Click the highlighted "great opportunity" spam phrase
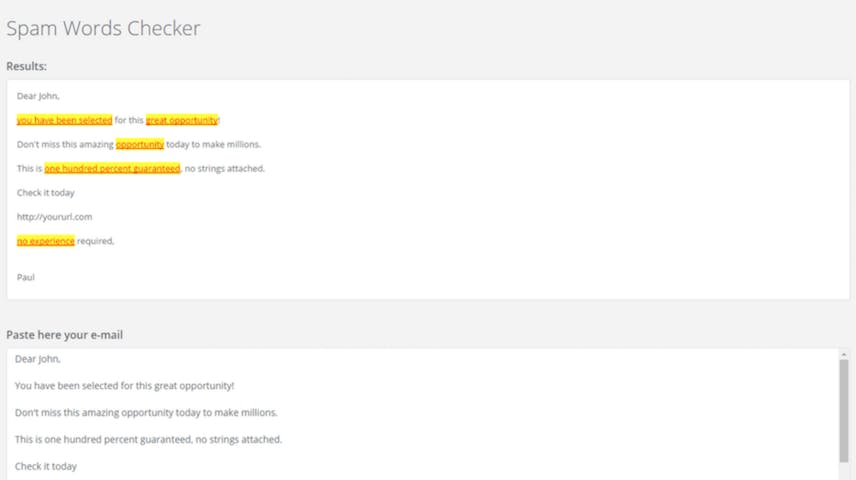Viewport: 856px width, 480px height. (182, 120)
